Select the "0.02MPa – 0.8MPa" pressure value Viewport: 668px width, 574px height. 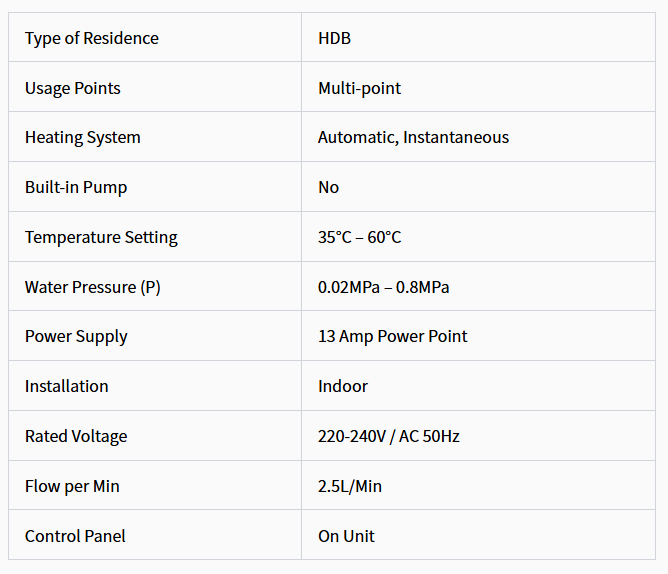point(383,287)
